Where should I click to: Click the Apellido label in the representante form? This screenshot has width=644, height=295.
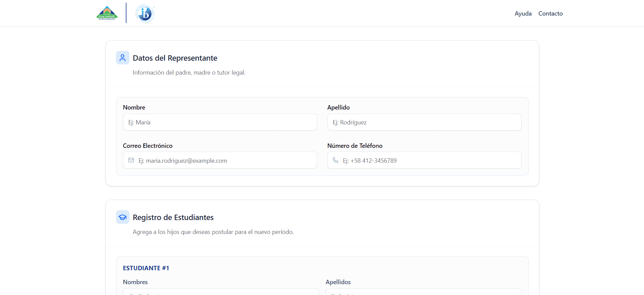tap(339, 107)
